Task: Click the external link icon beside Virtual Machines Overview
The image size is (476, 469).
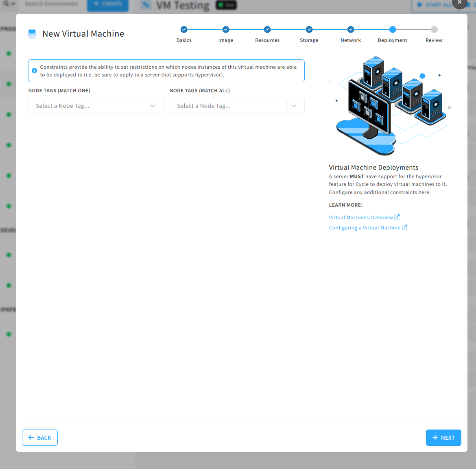Action: pyautogui.click(x=397, y=217)
